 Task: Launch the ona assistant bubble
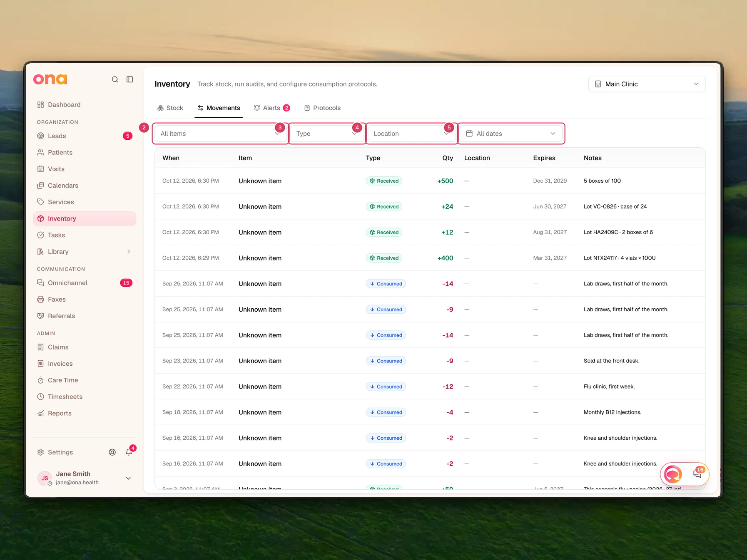click(x=673, y=474)
